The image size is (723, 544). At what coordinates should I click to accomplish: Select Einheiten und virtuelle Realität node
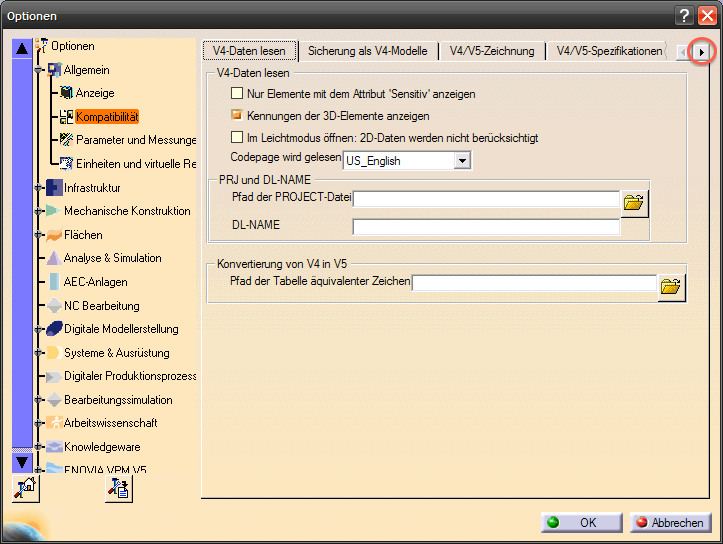[x=135, y=164]
